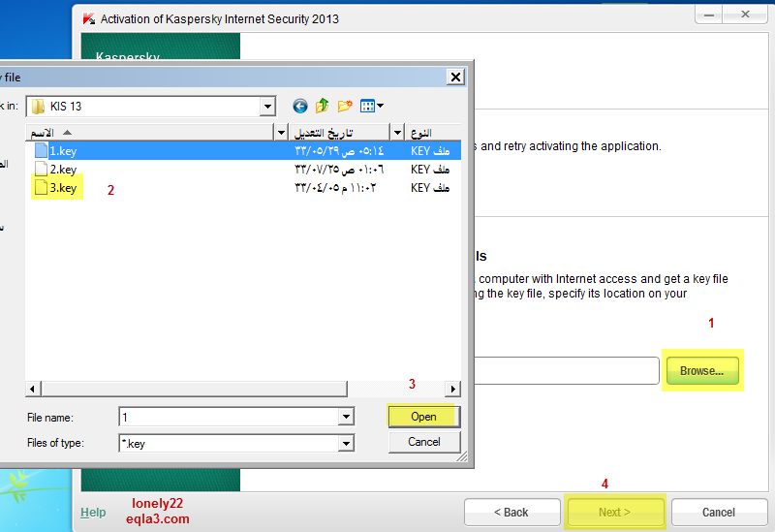Sort by the type column header
The image size is (775, 532).
(x=433, y=133)
